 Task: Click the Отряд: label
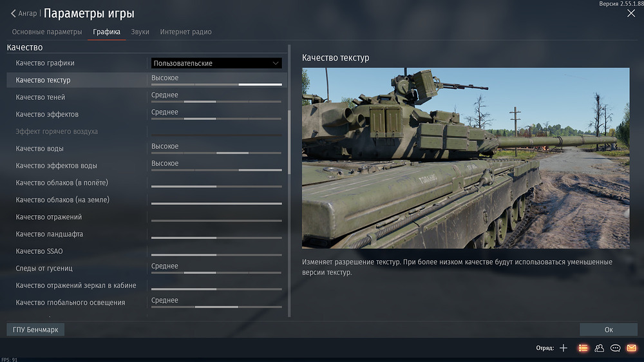point(545,348)
